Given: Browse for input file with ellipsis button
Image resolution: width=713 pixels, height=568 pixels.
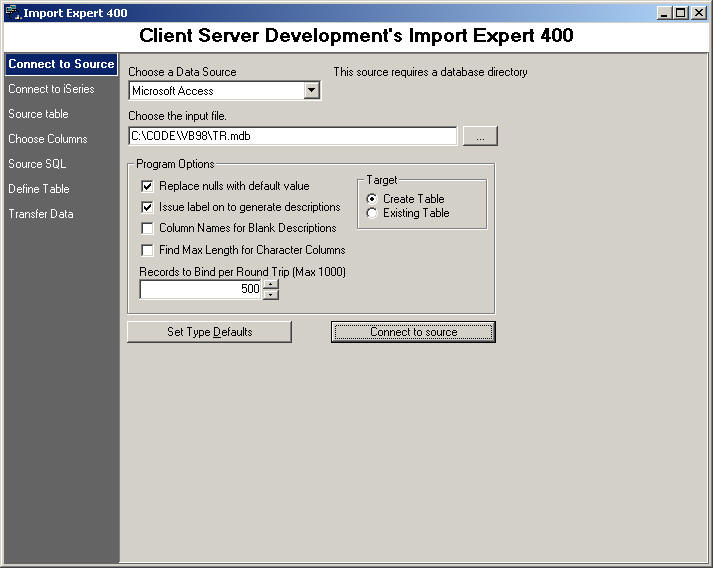Looking at the screenshot, I should pyautogui.click(x=480, y=136).
